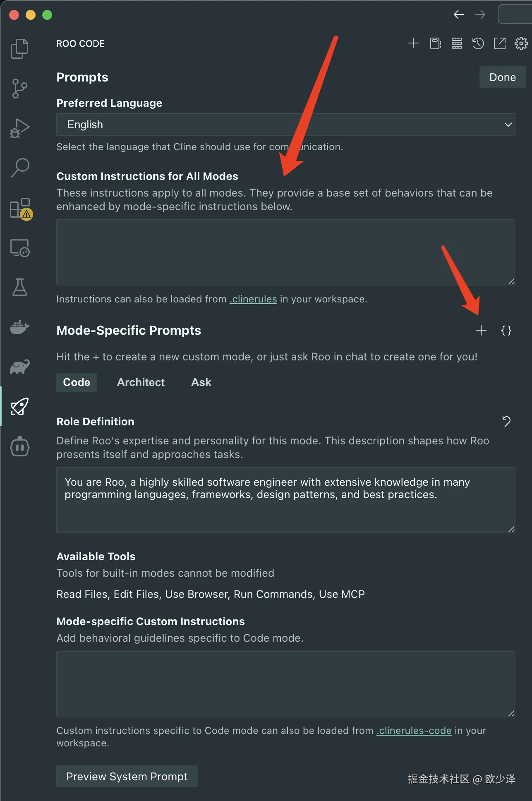Open the Source Control view
Screen dimensions: 532x801
point(19,89)
